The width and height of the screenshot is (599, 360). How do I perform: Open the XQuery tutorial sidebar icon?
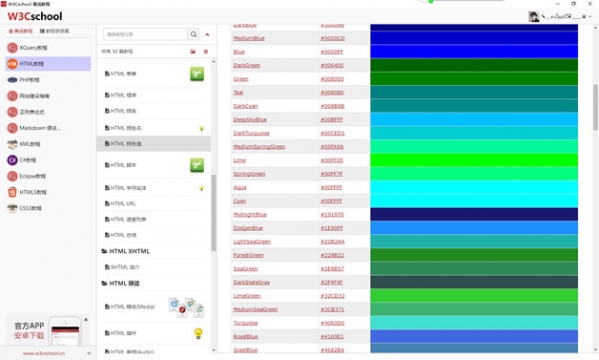(12, 48)
